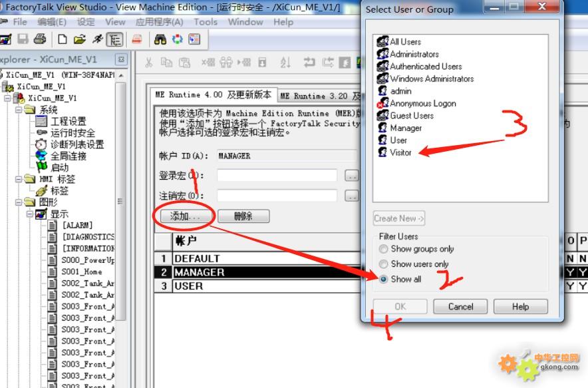Image resolution: width=588 pixels, height=388 pixels.
Task: Open the Tools menu
Action: pos(206,22)
